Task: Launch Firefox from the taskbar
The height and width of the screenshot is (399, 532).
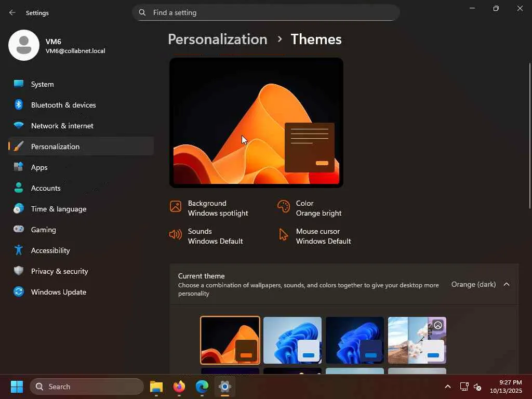Action: 179,387
